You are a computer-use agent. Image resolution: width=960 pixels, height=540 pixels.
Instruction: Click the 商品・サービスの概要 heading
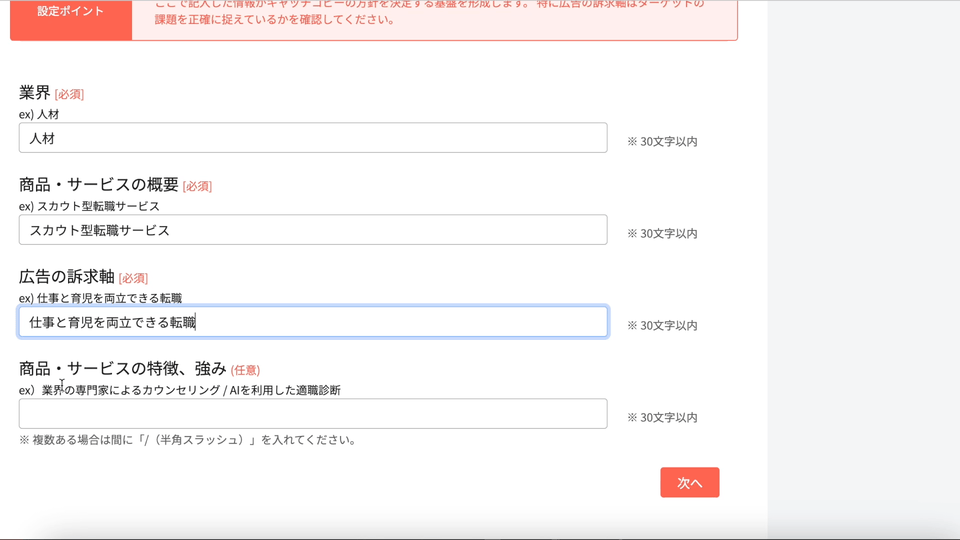(99, 185)
